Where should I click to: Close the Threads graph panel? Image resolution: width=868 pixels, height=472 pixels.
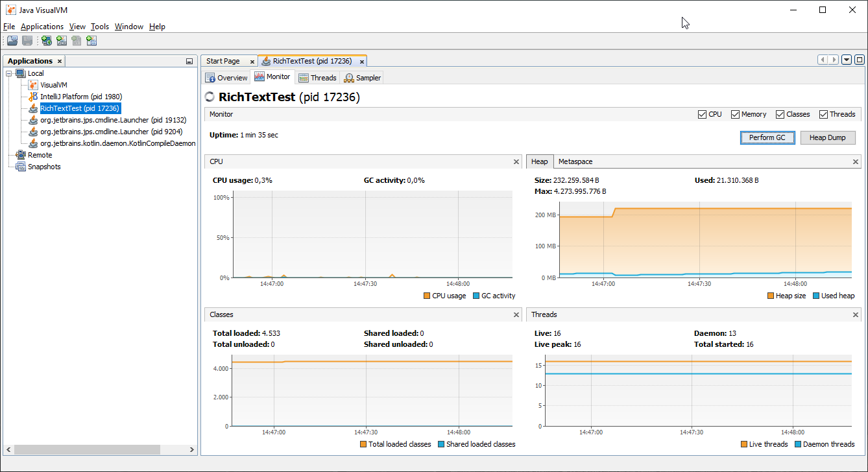[856, 314]
